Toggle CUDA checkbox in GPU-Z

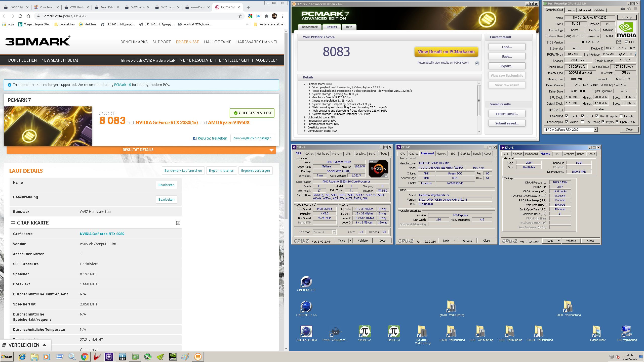tap(583, 116)
